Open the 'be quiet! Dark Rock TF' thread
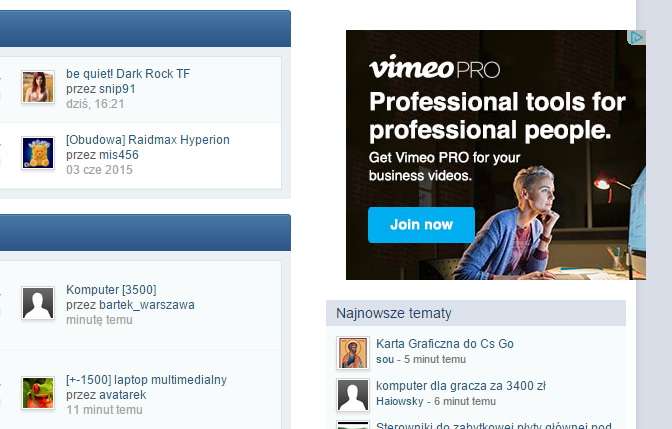Screen dimensions: 672x429 [x=128, y=74]
